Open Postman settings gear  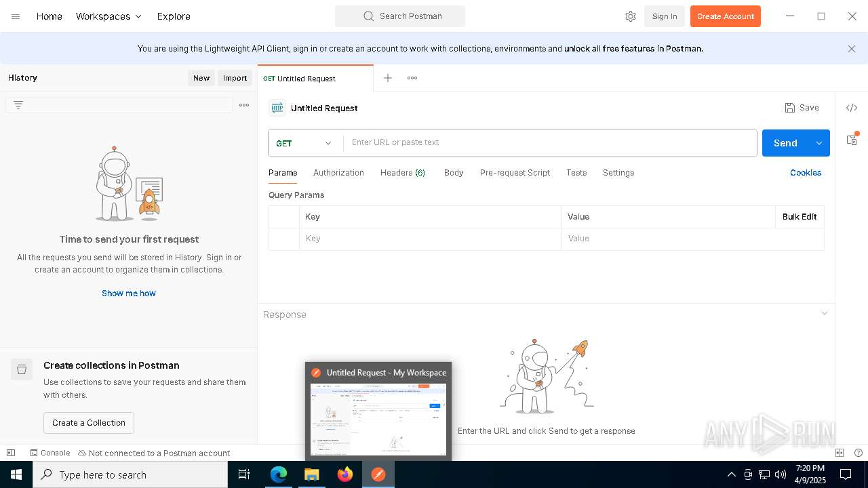point(631,16)
